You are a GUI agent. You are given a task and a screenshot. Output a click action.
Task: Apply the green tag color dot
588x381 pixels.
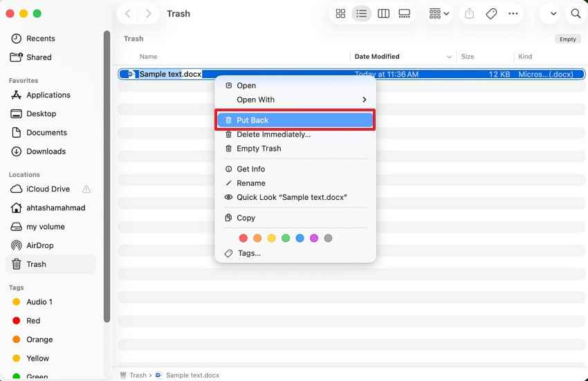pyautogui.click(x=286, y=238)
